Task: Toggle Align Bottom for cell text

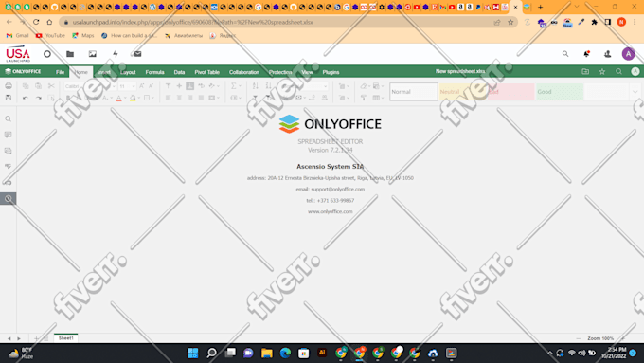Action: click(189, 86)
